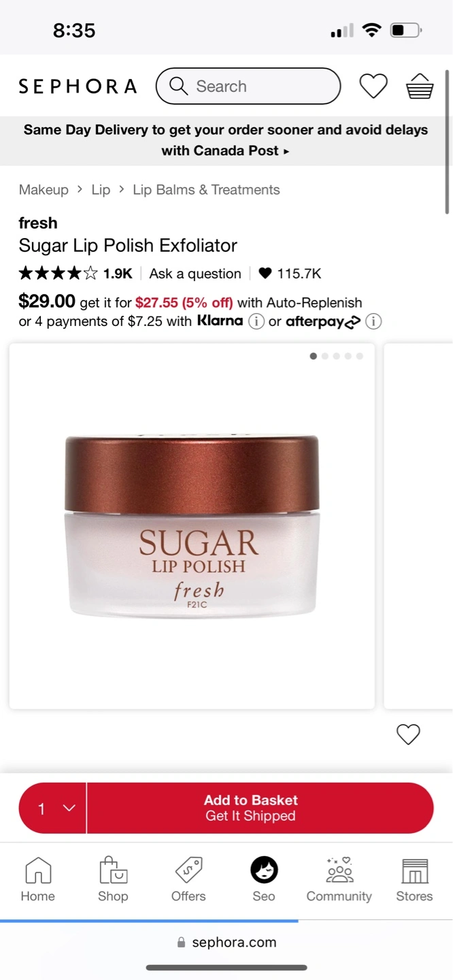Open Ask a question link
Viewport: 453px width, 980px height.
[x=195, y=274]
